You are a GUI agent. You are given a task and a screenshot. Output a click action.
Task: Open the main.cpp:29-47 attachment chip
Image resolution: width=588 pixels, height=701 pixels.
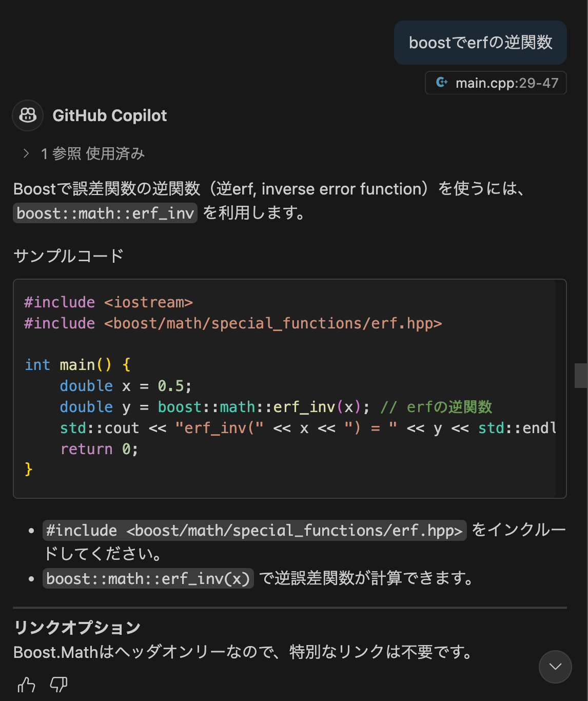point(496,83)
